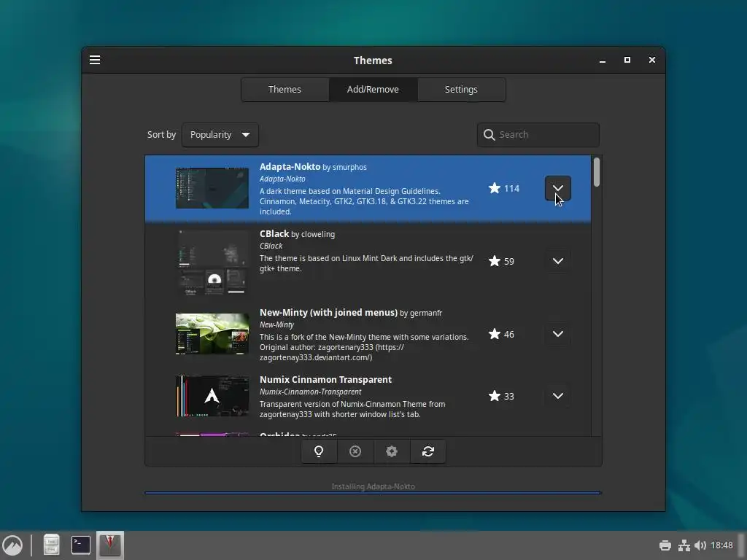
Task: Minimize the Themes window
Action: pyautogui.click(x=603, y=61)
